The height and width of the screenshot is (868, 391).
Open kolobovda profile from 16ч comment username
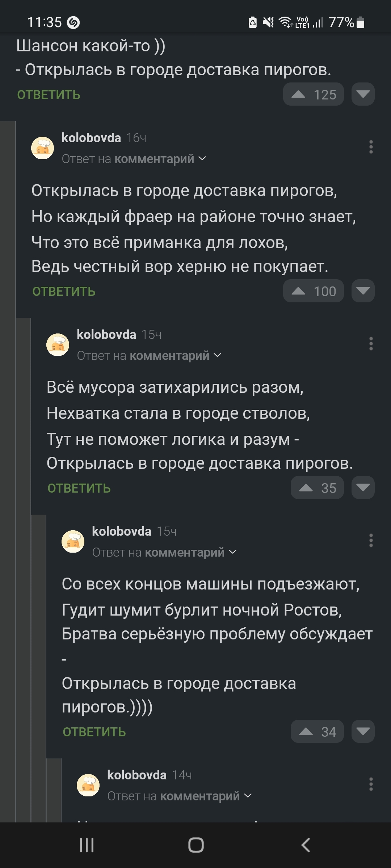91,138
